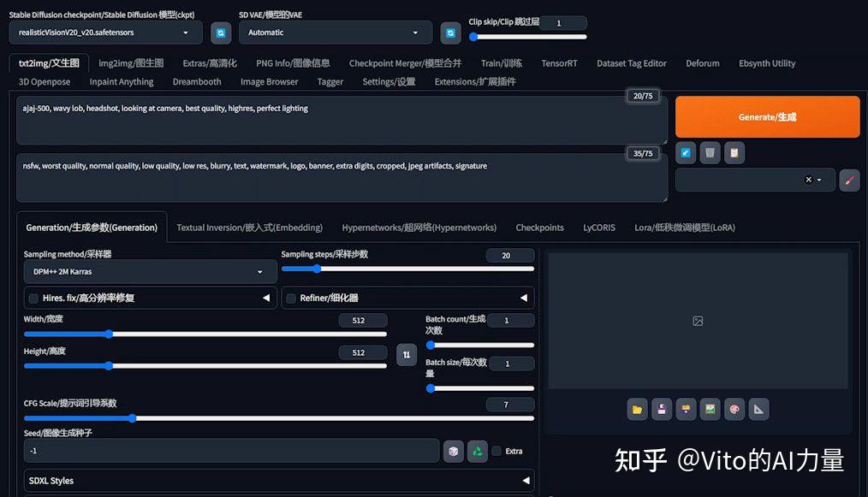Refresh the SD VAE model list
The width and height of the screenshot is (868, 497).
[451, 32]
